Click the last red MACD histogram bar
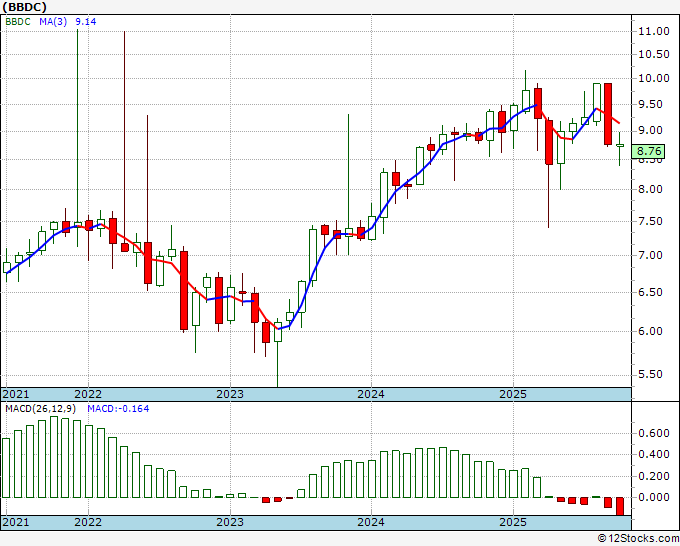 620,506
